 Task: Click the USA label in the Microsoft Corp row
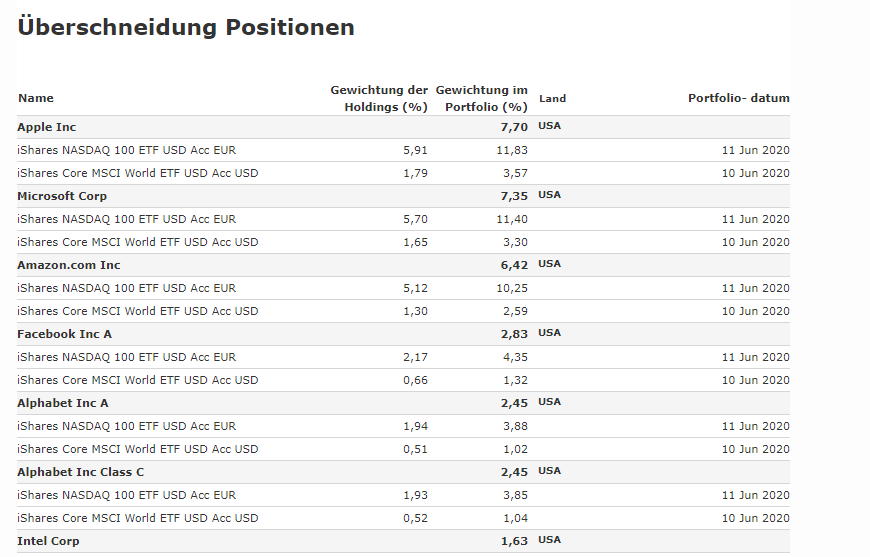(549, 195)
